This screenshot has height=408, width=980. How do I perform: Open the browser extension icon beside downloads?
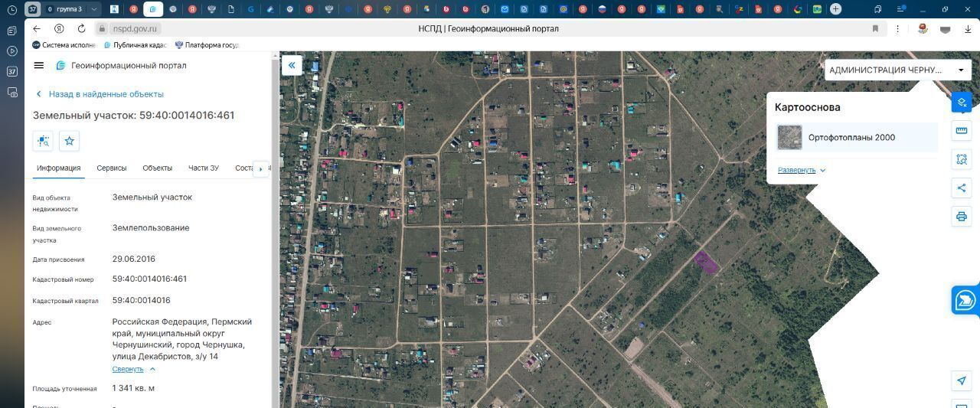point(945,28)
